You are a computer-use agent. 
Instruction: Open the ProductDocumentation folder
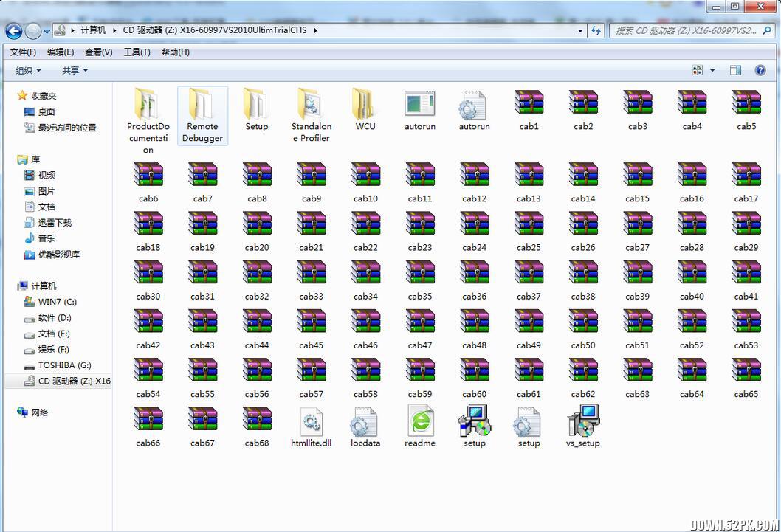click(x=148, y=121)
